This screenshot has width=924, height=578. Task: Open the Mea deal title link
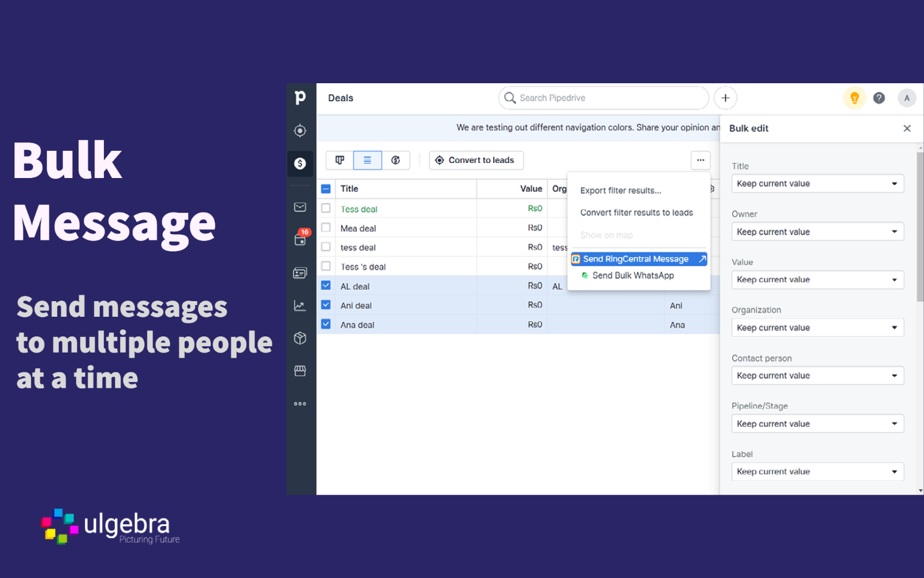tap(358, 228)
